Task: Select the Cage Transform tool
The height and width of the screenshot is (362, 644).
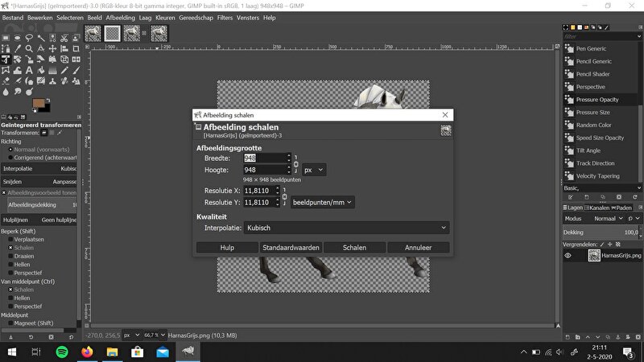Action: tap(6, 70)
